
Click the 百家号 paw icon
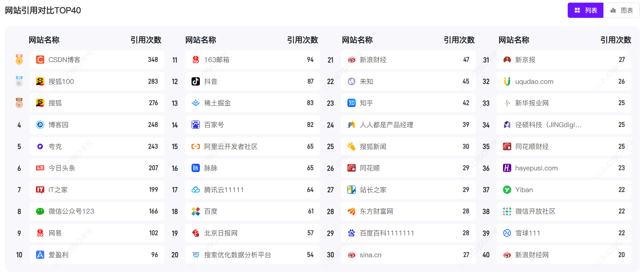(196, 125)
